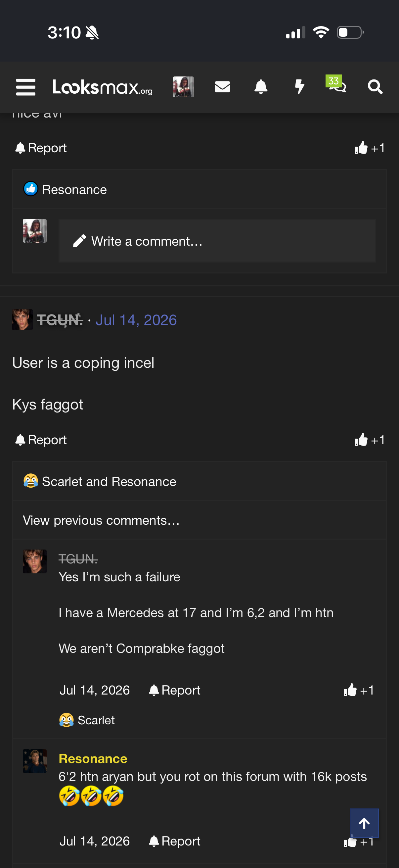Like the 'nice avi' post with +1
Viewport: 399px width, 868px height.
tap(369, 148)
